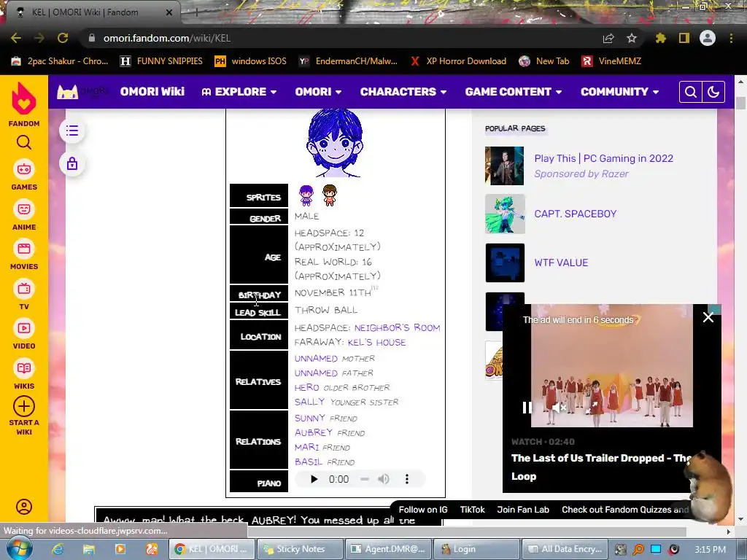Open the FUNNY SNIPPIES bookmark
Screen dimensions: 747x560
coord(161,61)
